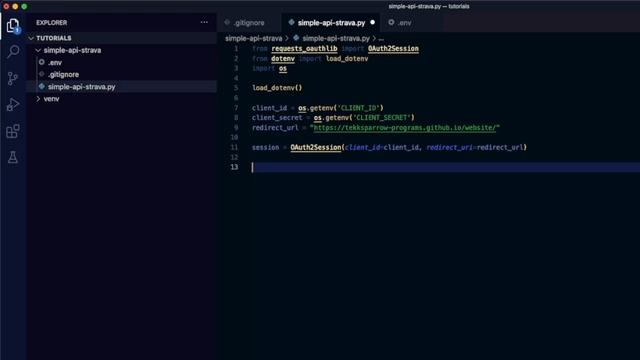
Task: Open the Search view in activity bar
Action: point(13,52)
